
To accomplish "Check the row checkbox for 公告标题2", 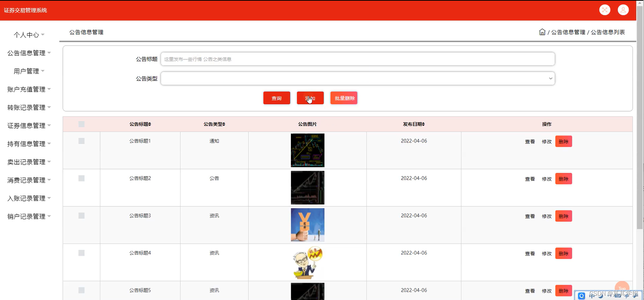I will [82, 178].
